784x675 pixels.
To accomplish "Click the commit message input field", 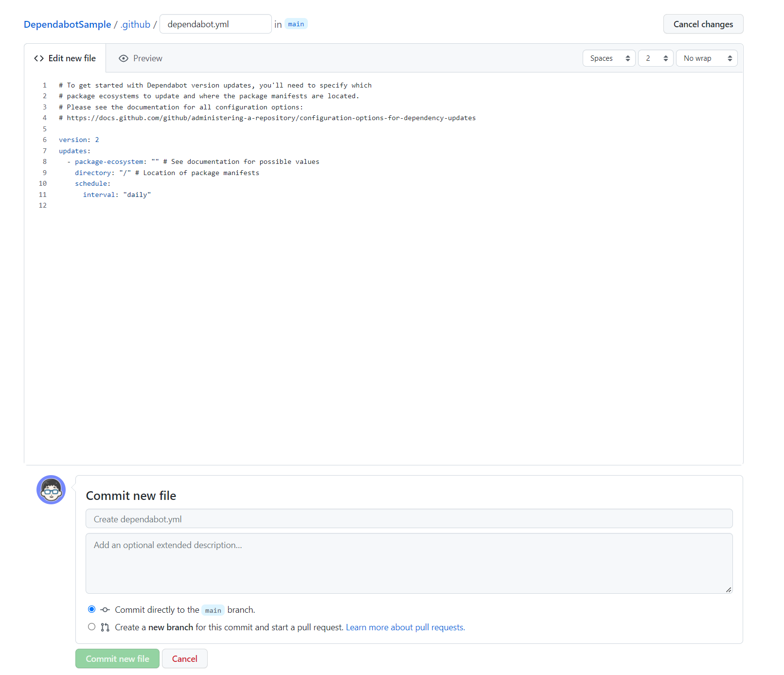I will tap(409, 518).
